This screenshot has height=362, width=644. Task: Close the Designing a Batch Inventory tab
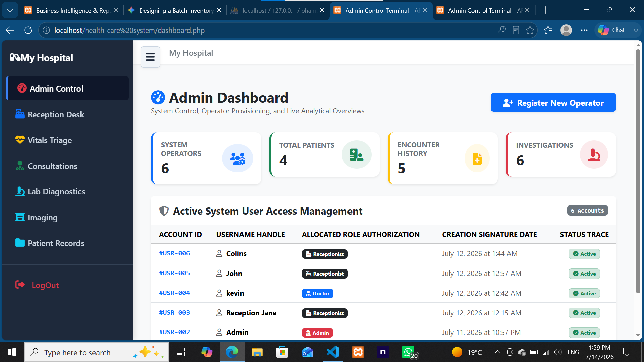(219, 10)
